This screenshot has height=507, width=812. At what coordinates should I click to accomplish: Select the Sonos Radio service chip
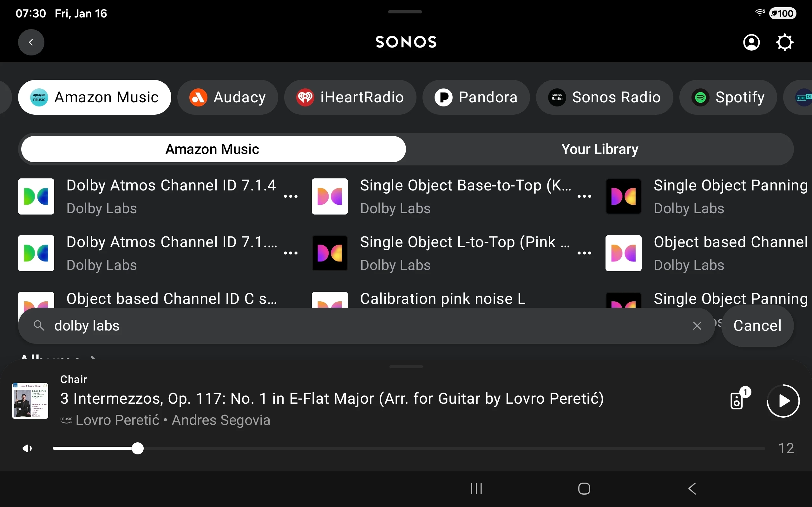coord(604,97)
